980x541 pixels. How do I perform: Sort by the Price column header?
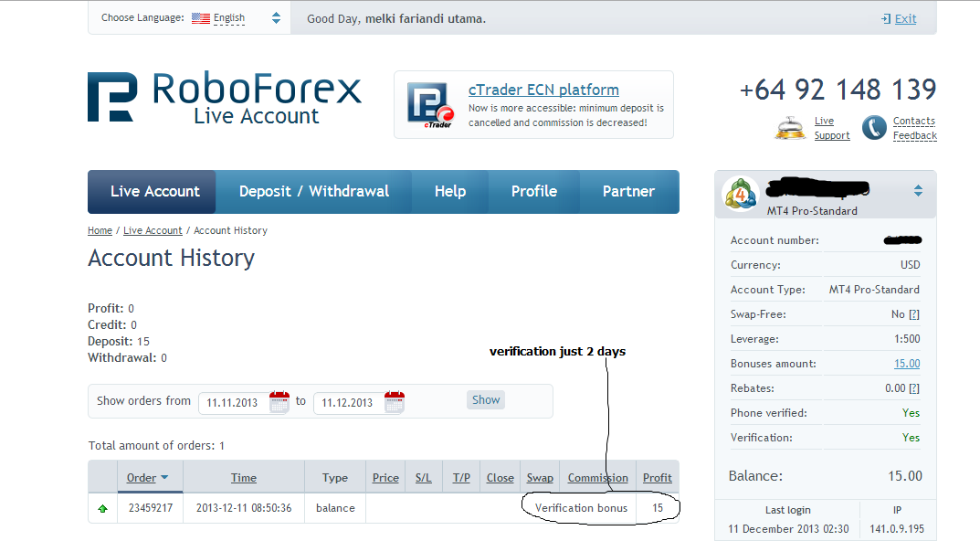pyautogui.click(x=385, y=478)
